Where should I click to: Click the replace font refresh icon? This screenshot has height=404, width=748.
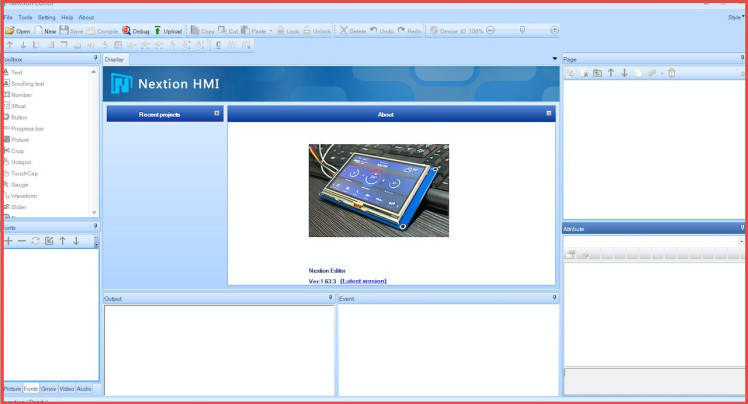(x=35, y=241)
